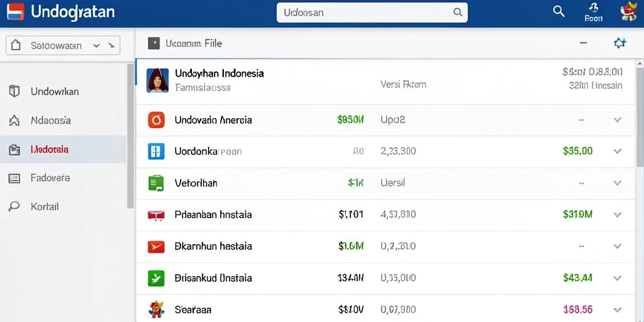Click the Kortait search icon in sidebar

(x=14, y=206)
